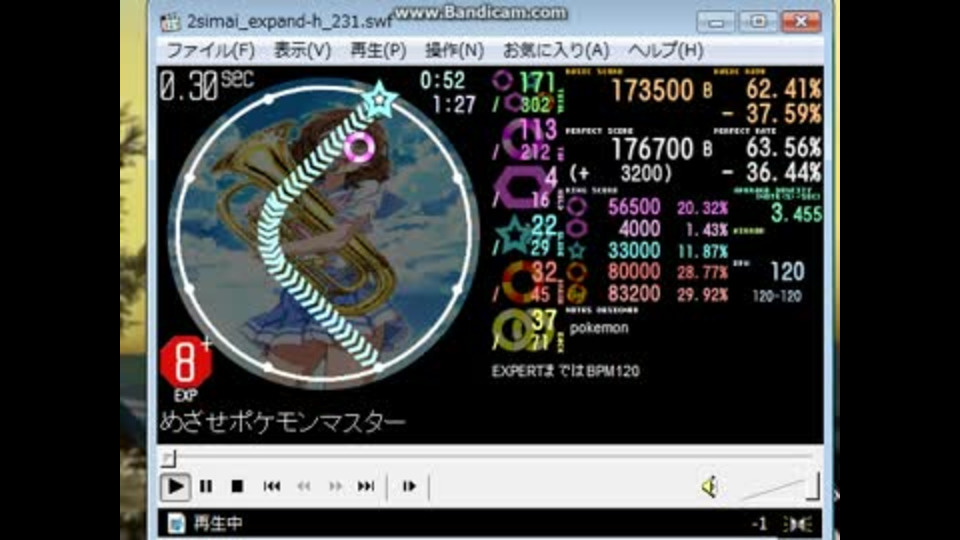Skip to the next track

pos(366,487)
